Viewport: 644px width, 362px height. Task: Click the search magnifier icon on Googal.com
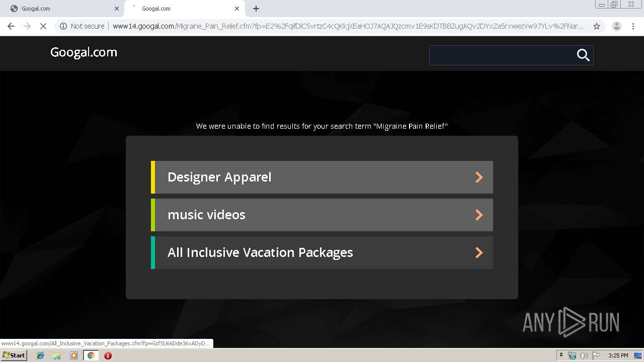583,55
